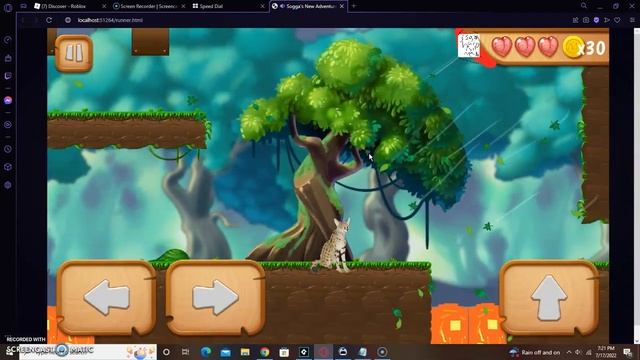This screenshot has width=640, height=360.
Task: Open the Easy Setup menu icon
Action: [632, 20]
